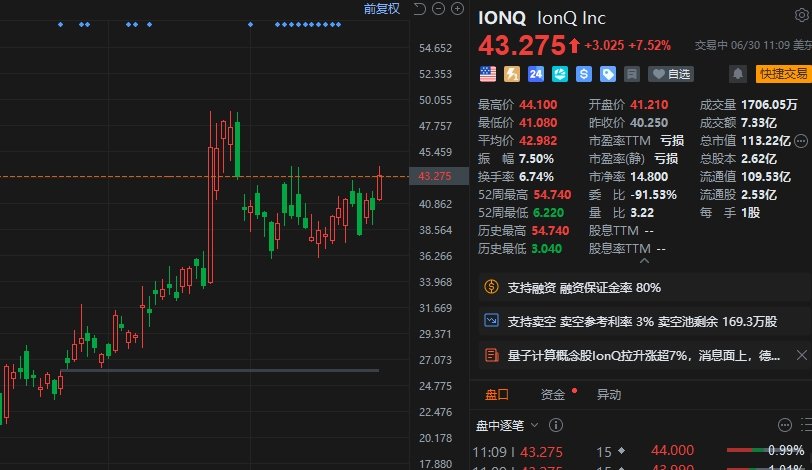Click the chart zoom-out minus icon

tap(438, 10)
